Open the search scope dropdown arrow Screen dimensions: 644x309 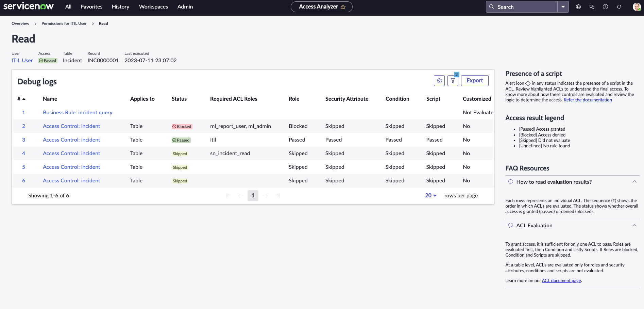(563, 7)
